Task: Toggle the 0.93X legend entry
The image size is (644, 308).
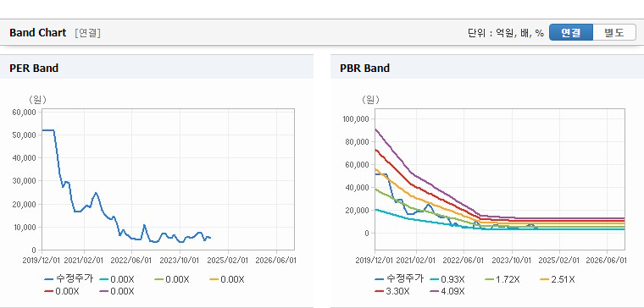Action: coord(447,279)
